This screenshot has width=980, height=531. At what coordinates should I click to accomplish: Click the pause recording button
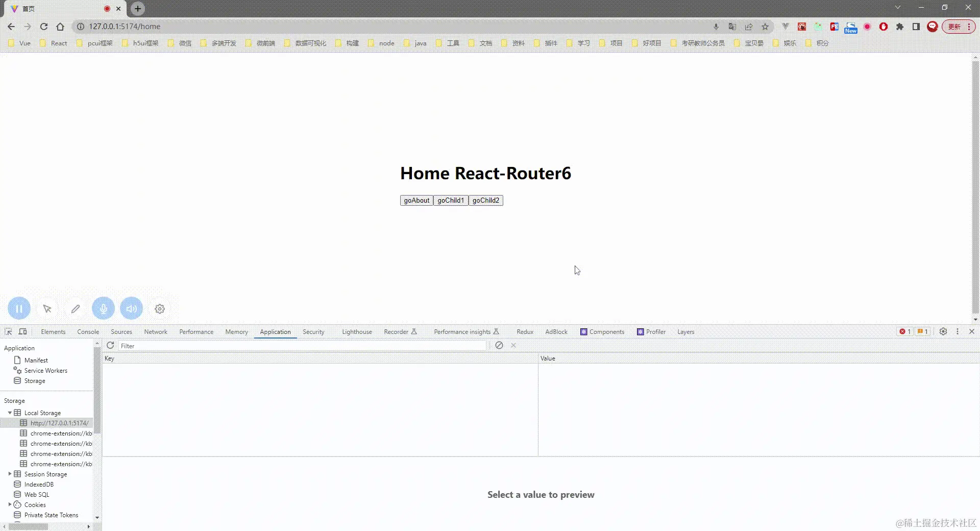[19, 308]
